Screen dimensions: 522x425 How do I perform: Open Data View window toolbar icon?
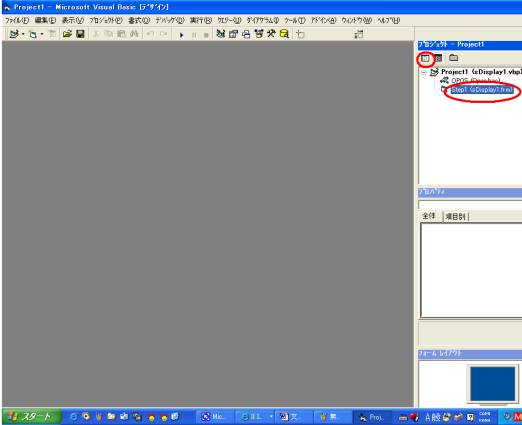pyautogui.click(x=284, y=34)
